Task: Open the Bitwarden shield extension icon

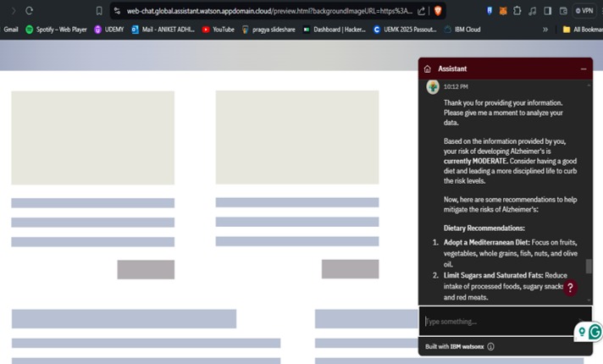Action: click(490, 11)
